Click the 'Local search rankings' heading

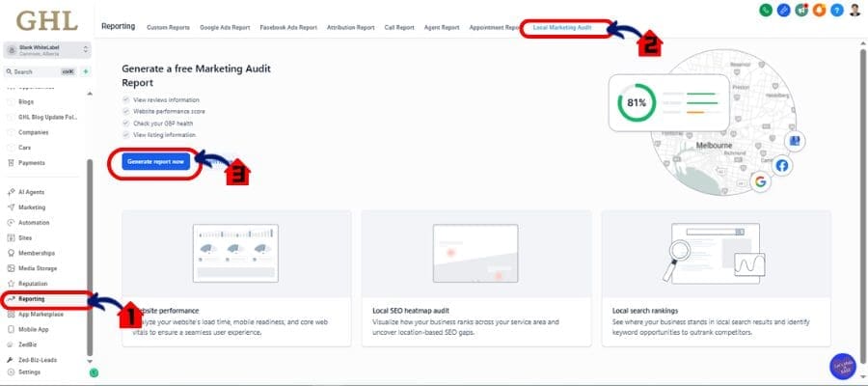pos(645,311)
